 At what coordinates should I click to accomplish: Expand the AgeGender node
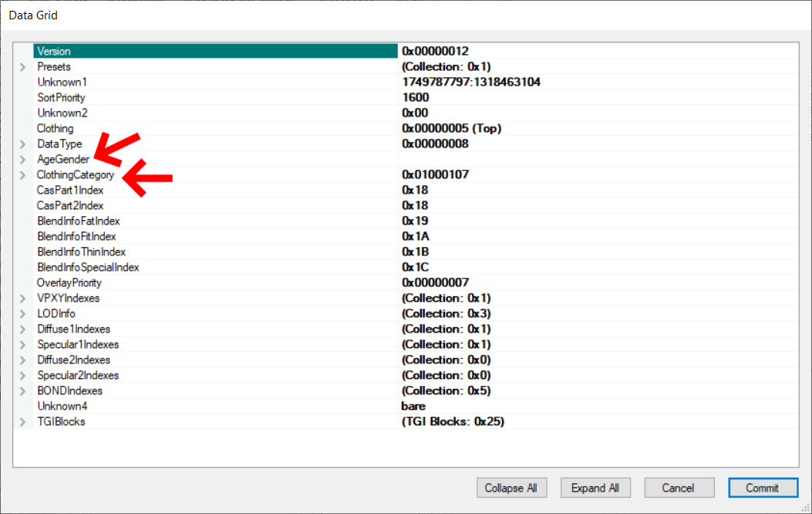click(22, 159)
